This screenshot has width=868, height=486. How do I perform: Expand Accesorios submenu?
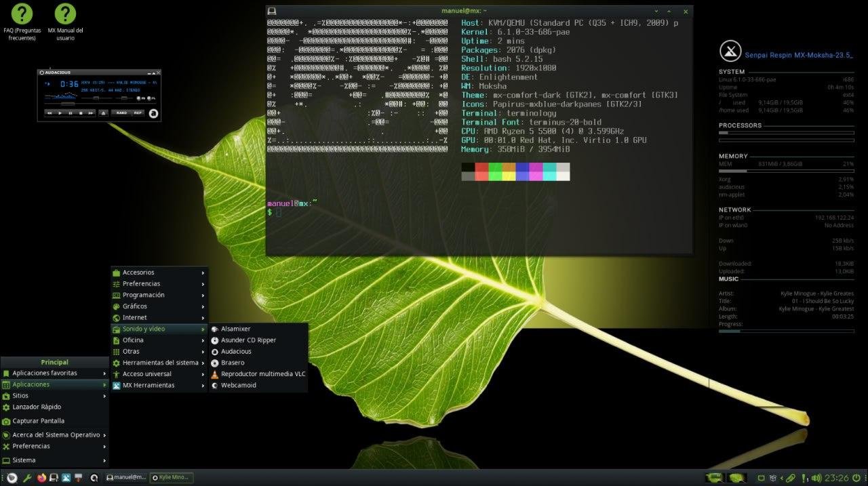pyautogui.click(x=159, y=272)
